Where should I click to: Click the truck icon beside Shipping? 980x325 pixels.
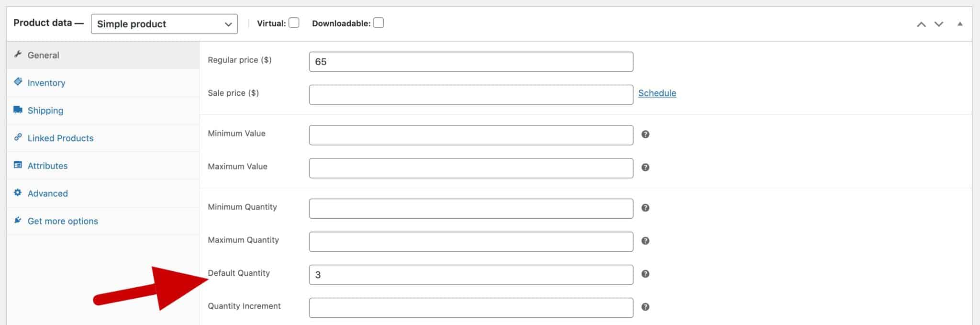click(18, 110)
